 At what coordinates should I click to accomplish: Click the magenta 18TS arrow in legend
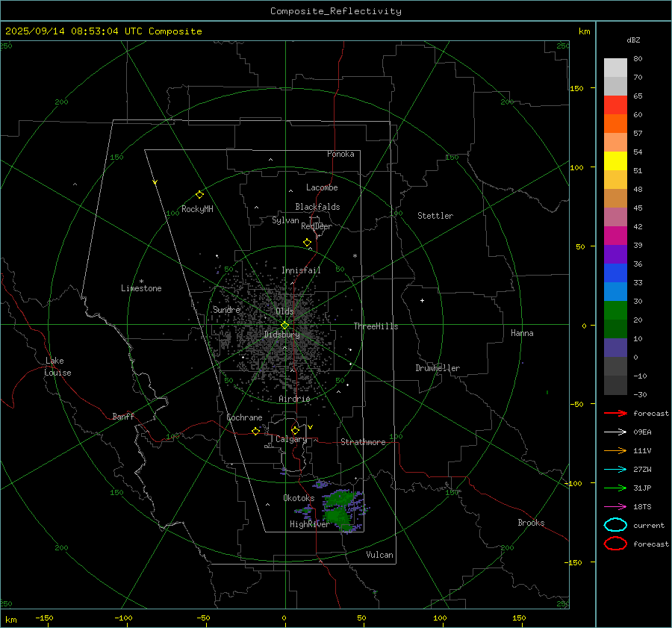pos(615,507)
